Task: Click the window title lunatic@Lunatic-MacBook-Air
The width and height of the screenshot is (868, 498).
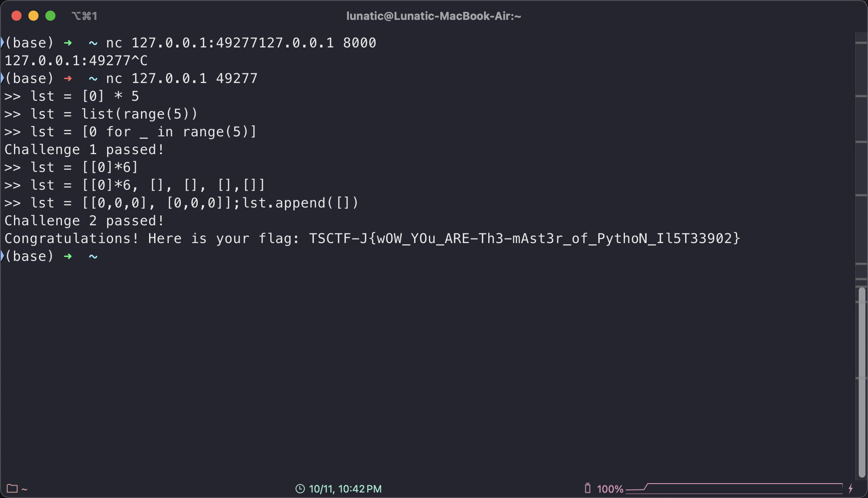Action: pyautogui.click(x=434, y=16)
